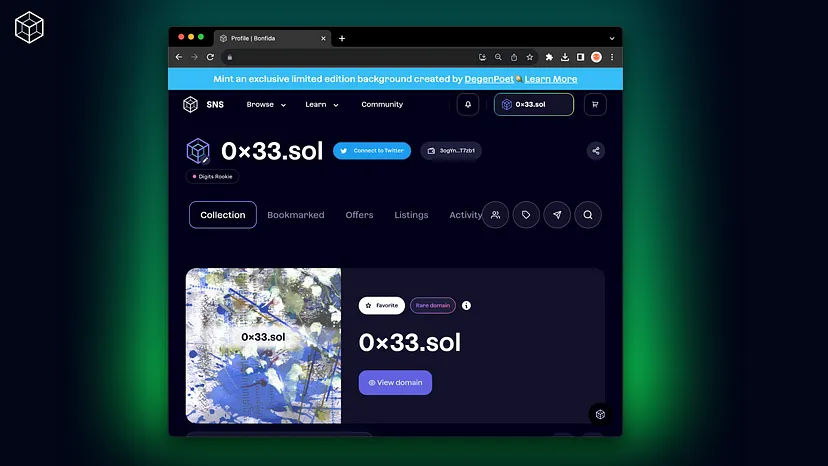Select the Profile | Bonfida browser tab
This screenshot has width=828, height=466.
pyautogui.click(x=272, y=38)
